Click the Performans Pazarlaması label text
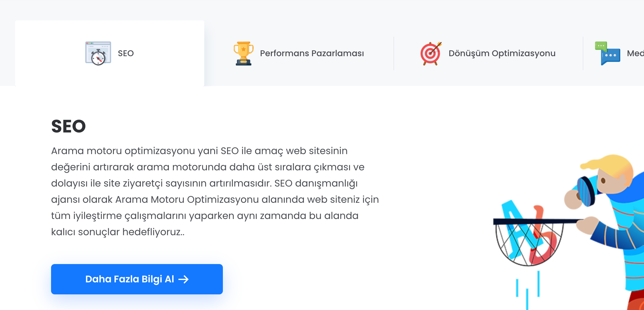 pyautogui.click(x=312, y=53)
